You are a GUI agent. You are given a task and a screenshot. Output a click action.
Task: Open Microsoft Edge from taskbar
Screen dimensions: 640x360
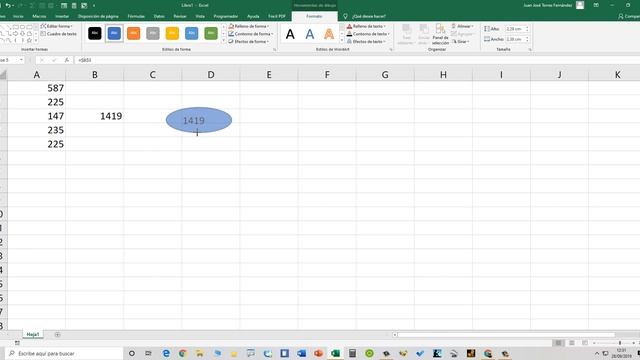click(166, 353)
